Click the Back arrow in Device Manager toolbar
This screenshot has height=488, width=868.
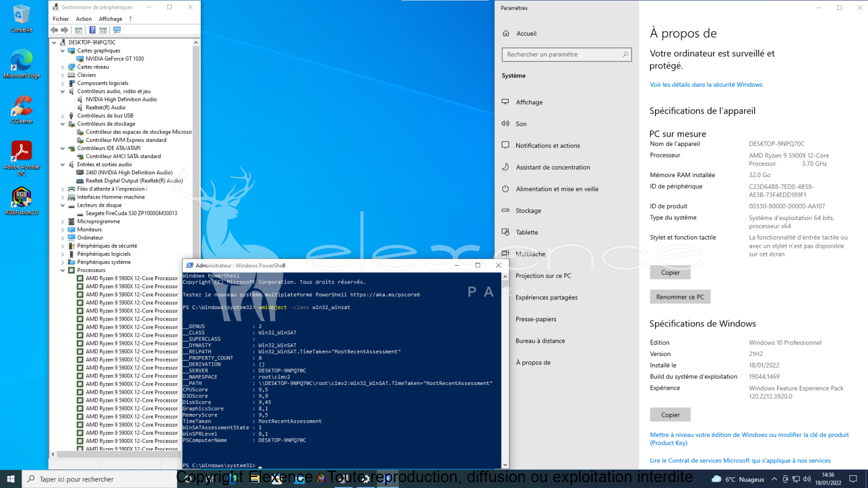[x=54, y=30]
